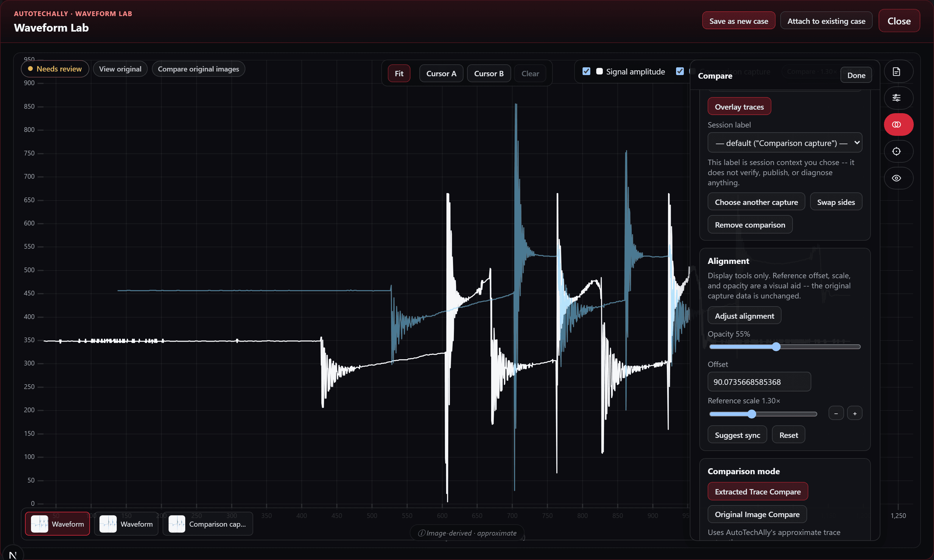Click Adjust alignment
The height and width of the screenshot is (560, 934).
coord(744,315)
